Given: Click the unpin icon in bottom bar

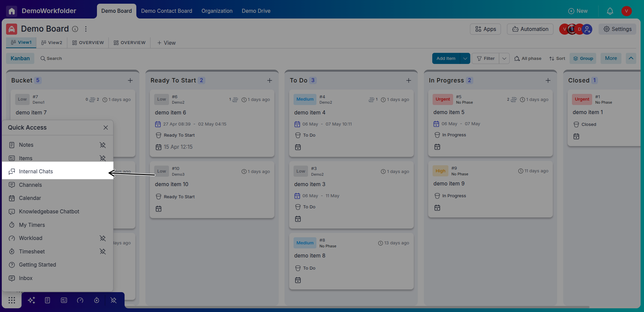Looking at the screenshot, I should tap(113, 300).
